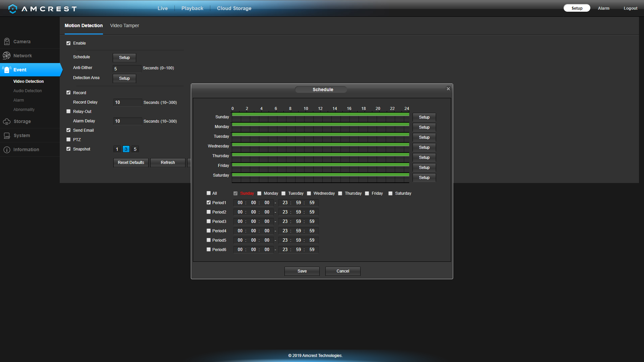Open Abnormality in sidebar
Image resolution: width=644 pixels, height=362 pixels.
click(24, 110)
